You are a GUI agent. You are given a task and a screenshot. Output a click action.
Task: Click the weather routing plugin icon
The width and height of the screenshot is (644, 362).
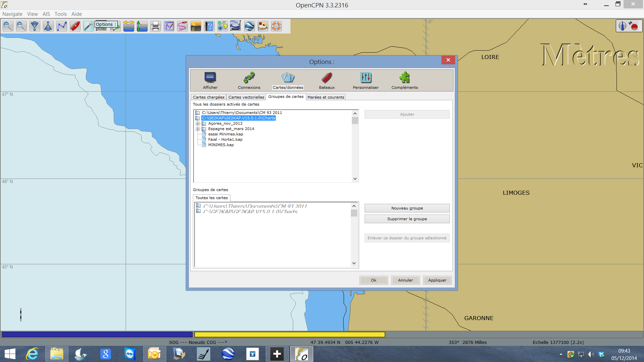(263, 26)
